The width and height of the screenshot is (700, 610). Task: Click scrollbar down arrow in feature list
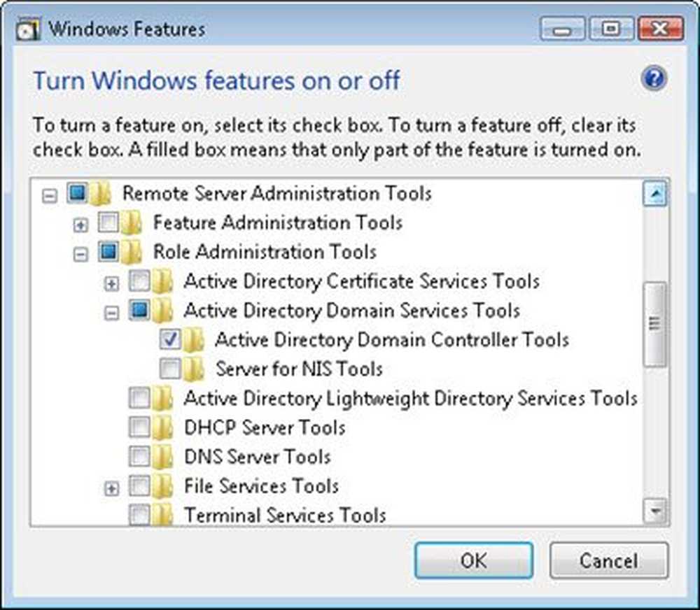[655, 510]
